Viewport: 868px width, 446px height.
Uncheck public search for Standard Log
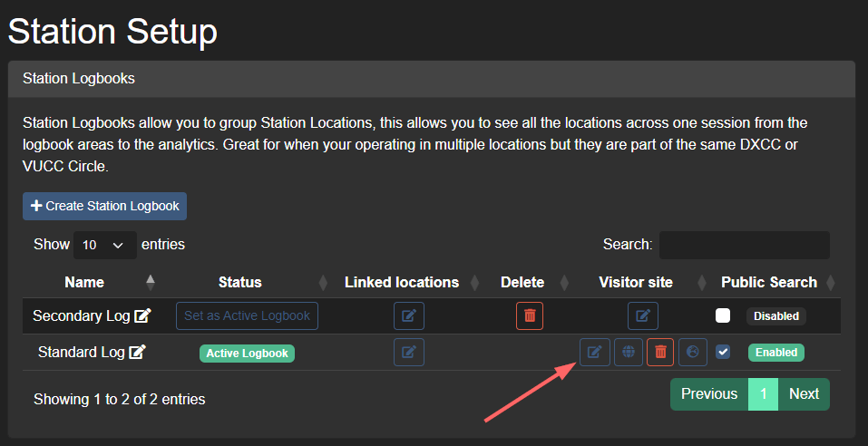tap(722, 352)
